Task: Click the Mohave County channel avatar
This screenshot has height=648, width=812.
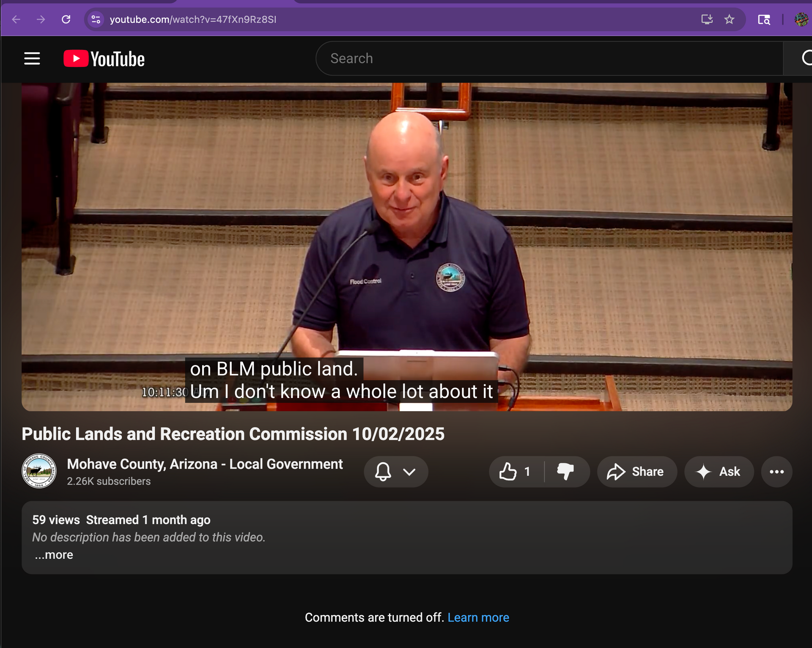Action: tap(39, 471)
